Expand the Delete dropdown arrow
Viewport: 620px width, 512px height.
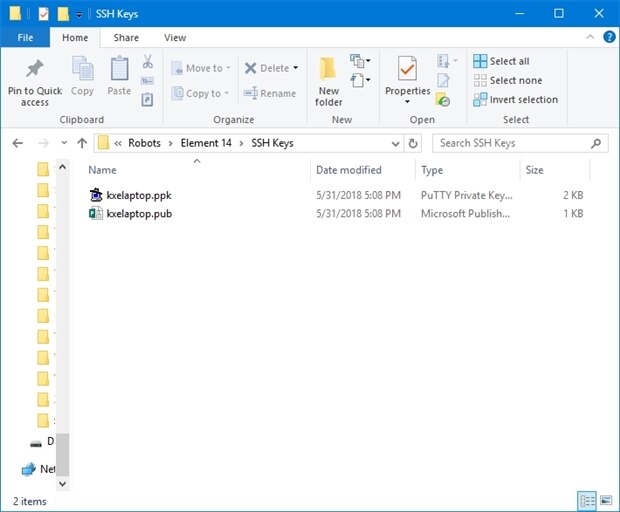pyautogui.click(x=296, y=68)
